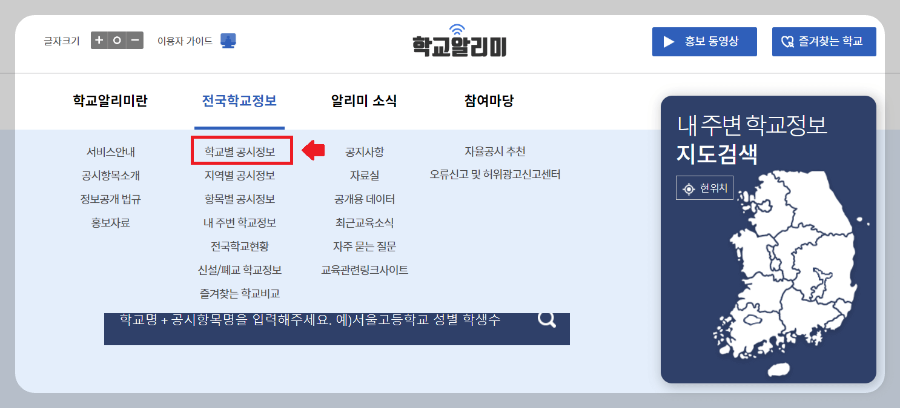Image resolution: width=900 pixels, height=408 pixels.
Task: Click Jeju island on the map
Action: click(778, 370)
